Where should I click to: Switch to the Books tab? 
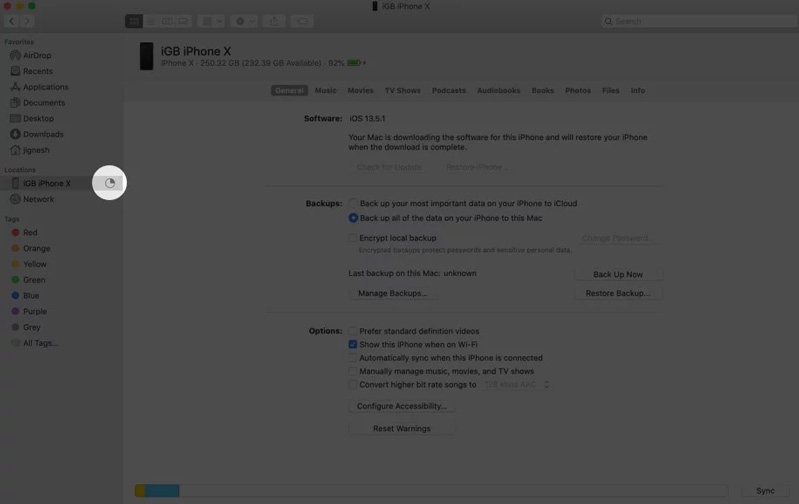click(x=542, y=91)
